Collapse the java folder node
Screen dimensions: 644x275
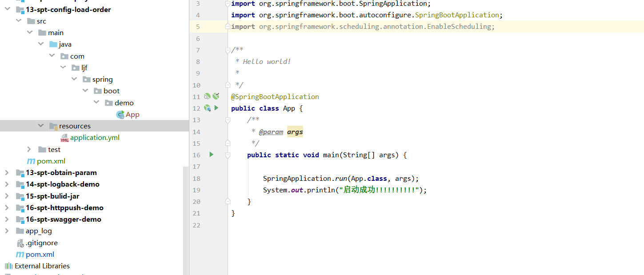41,44
